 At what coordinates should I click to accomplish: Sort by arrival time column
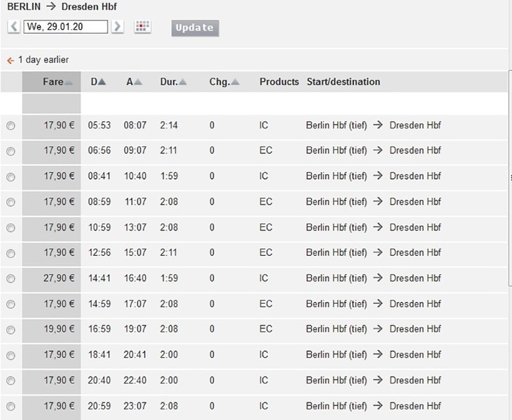[x=134, y=82]
